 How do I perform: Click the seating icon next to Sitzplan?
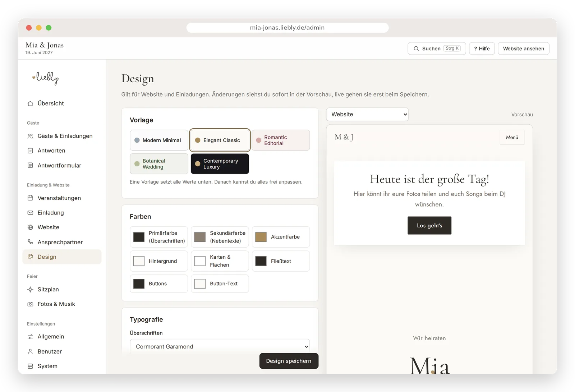click(x=30, y=289)
